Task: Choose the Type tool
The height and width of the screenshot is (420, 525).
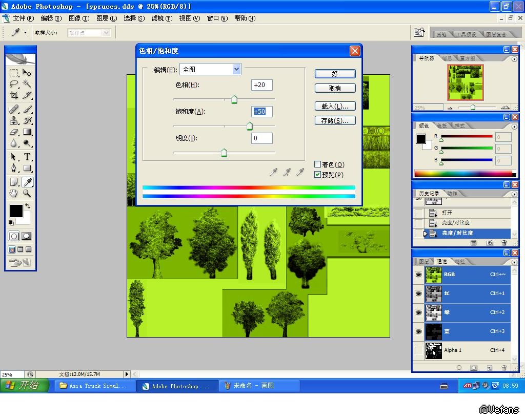Action: point(27,157)
